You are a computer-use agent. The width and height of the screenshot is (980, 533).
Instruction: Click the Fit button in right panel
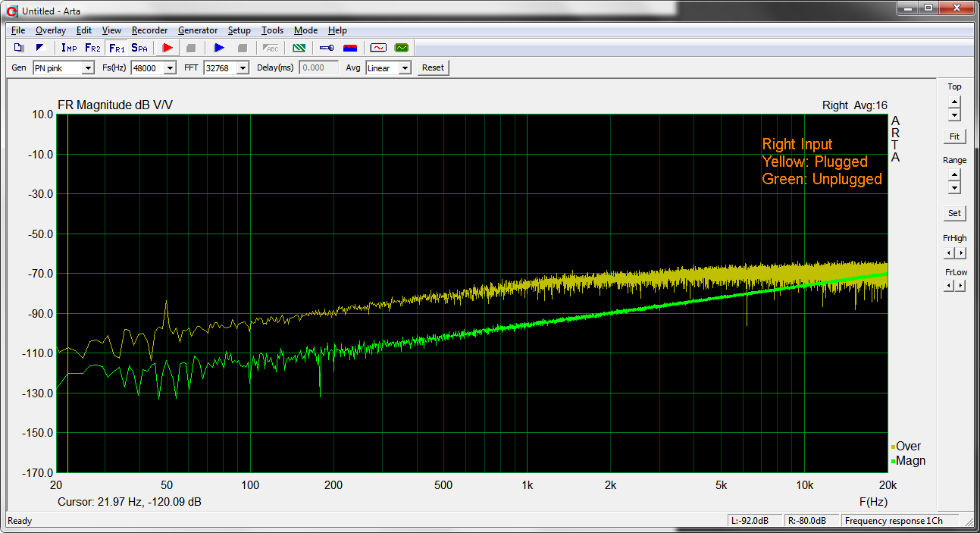tap(954, 136)
